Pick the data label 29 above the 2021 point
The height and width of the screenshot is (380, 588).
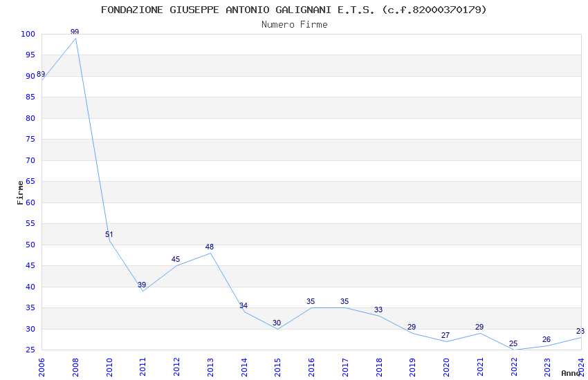pos(479,327)
